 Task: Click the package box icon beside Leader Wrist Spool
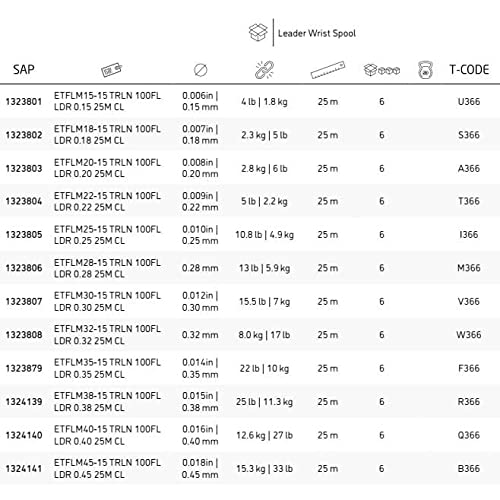point(258,33)
